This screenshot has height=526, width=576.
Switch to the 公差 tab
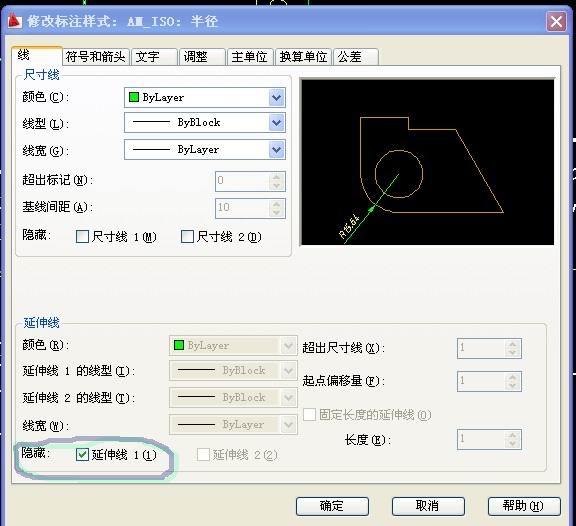356,57
